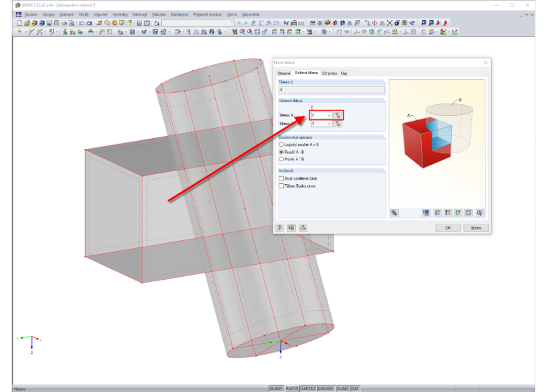Click the red X toolbar icon
The image size is (547, 392).
pos(389,23)
